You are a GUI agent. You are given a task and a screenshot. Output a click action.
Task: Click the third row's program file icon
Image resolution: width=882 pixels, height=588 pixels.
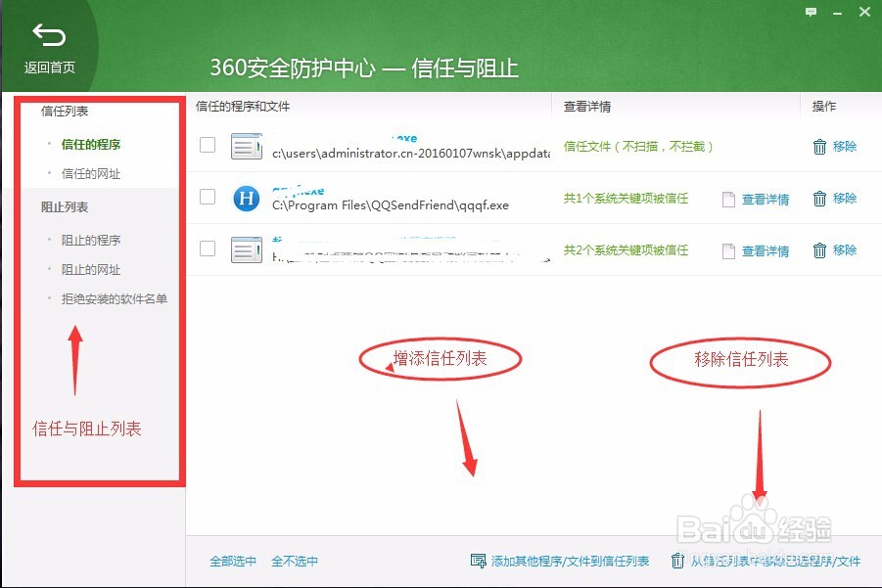click(x=246, y=250)
